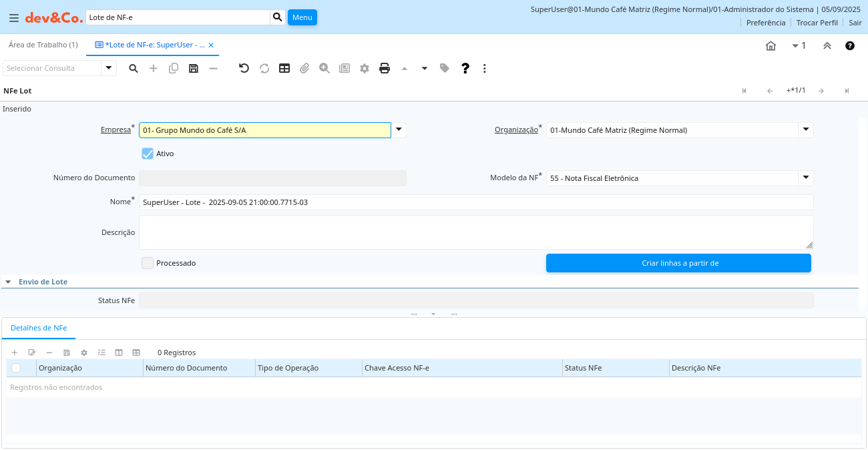The width and height of the screenshot is (868, 450).
Task: Click the Home icon at top right
Action: coord(771,46)
